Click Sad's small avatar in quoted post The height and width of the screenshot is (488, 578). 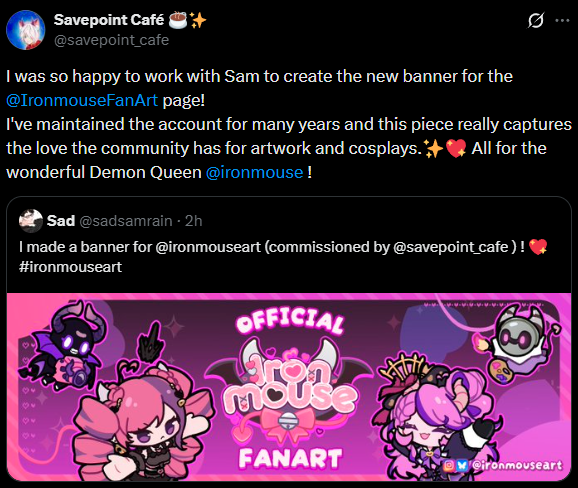31,221
